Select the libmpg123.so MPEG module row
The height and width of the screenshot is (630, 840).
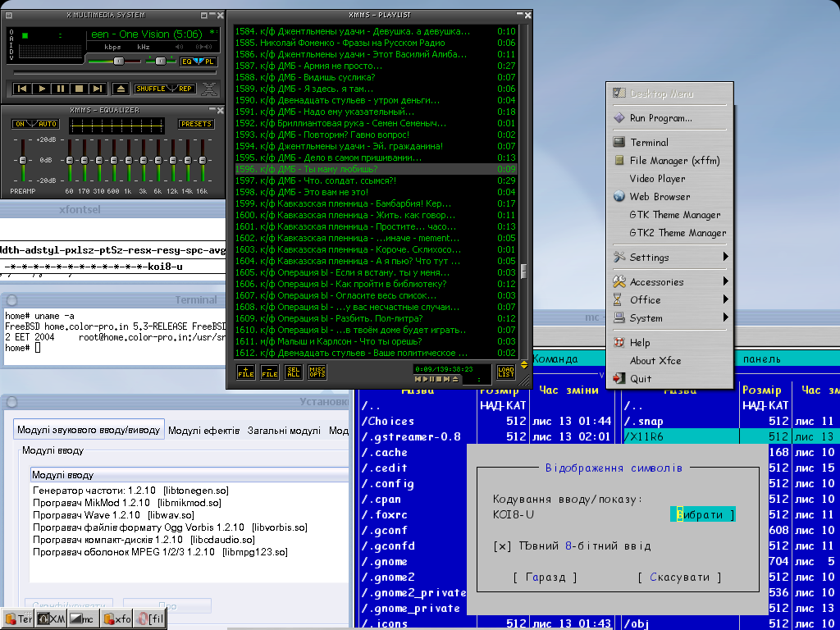[160, 552]
